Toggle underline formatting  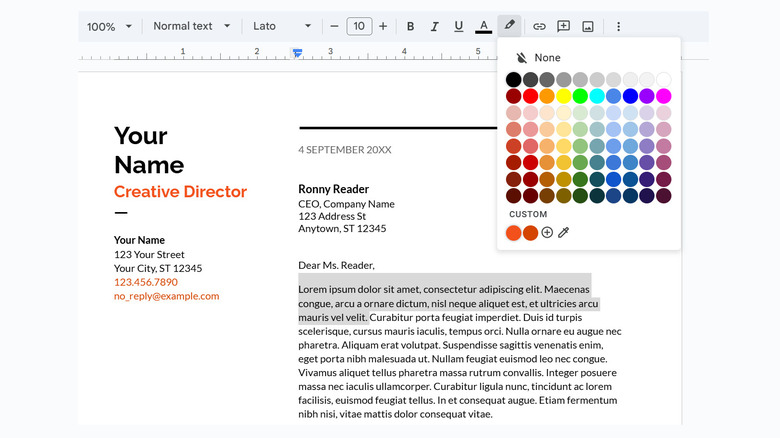(x=458, y=26)
